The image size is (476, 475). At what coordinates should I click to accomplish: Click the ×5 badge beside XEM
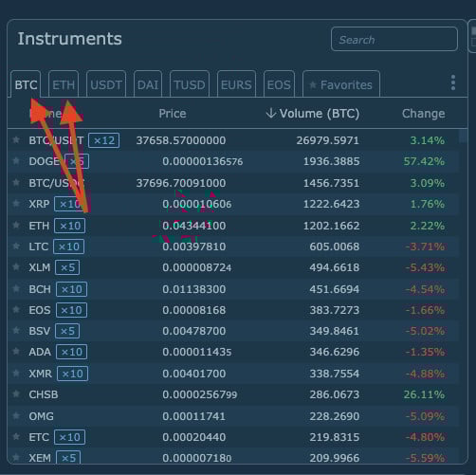coord(68,458)
